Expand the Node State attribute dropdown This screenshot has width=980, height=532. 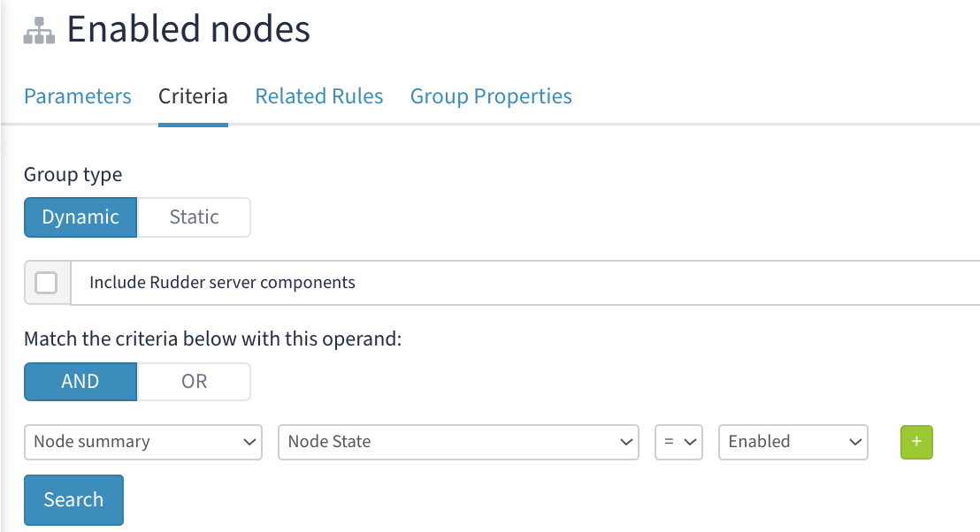pyautogui.click(x=458, y=442)
